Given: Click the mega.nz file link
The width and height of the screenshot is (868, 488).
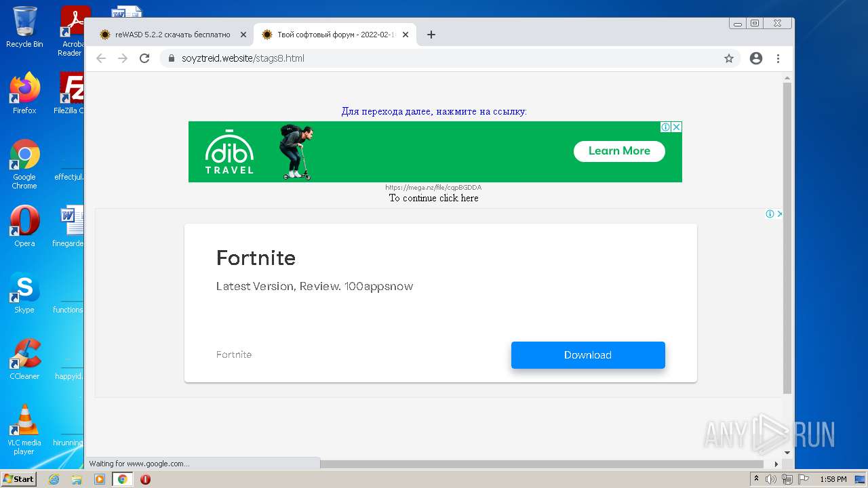Looking at the screenshot, I should coord(433,188).
